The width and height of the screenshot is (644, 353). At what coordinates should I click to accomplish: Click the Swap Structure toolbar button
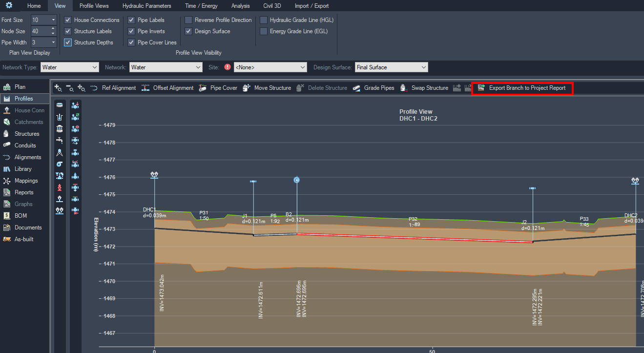424,88
